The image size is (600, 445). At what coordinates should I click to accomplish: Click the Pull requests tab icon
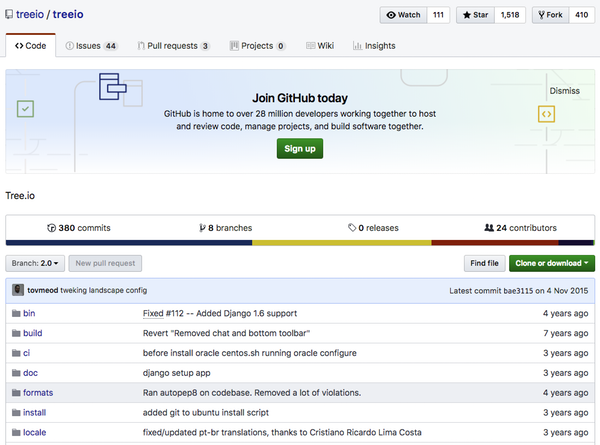(141, 46)
